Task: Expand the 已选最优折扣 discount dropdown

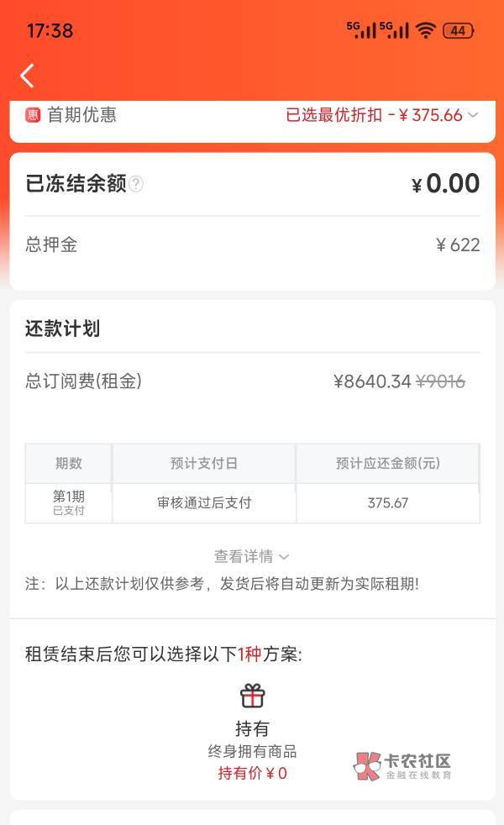Action: (x=382, y=115)
